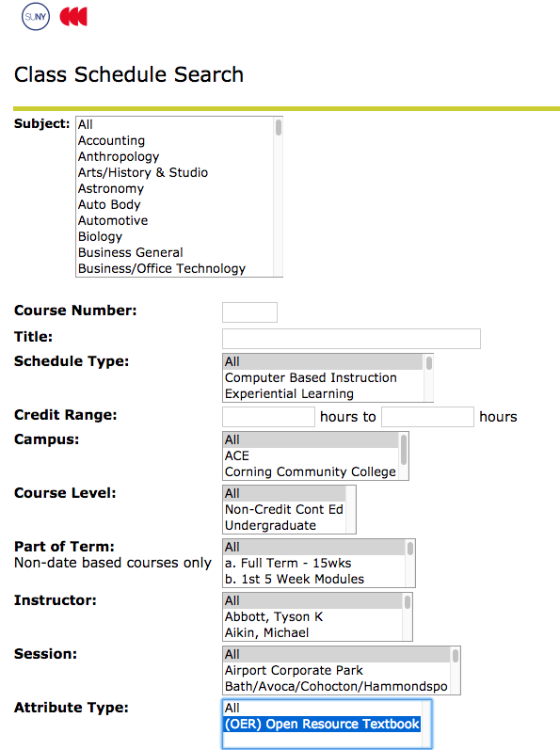
Task: Select Arts/History & Studio subject
Action: point(175,172)
